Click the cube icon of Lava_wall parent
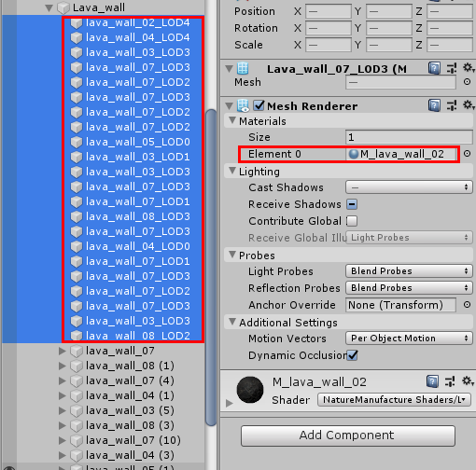Viewport: 476px width, 470px height. 63,7
